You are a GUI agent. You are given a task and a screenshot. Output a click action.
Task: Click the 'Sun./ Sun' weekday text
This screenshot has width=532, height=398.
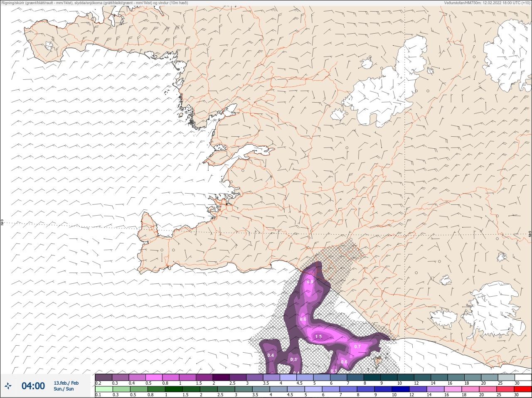click(64, 389)
